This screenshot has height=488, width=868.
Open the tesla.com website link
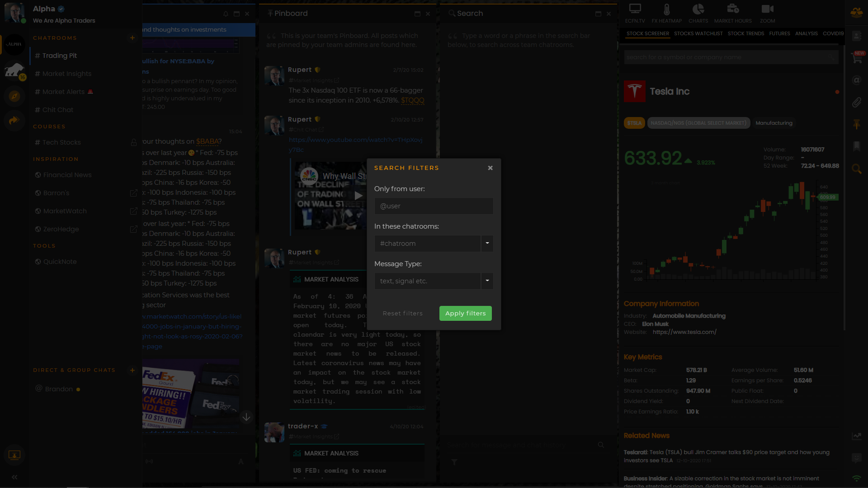point(684,332)
